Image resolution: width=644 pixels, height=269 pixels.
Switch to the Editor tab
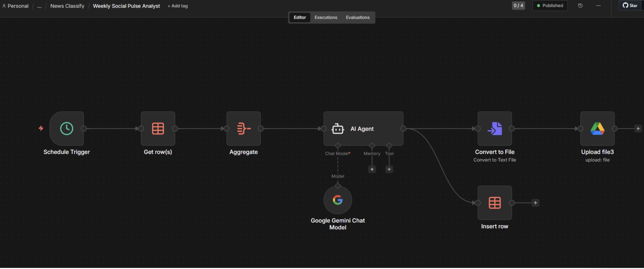click(300, 17)
